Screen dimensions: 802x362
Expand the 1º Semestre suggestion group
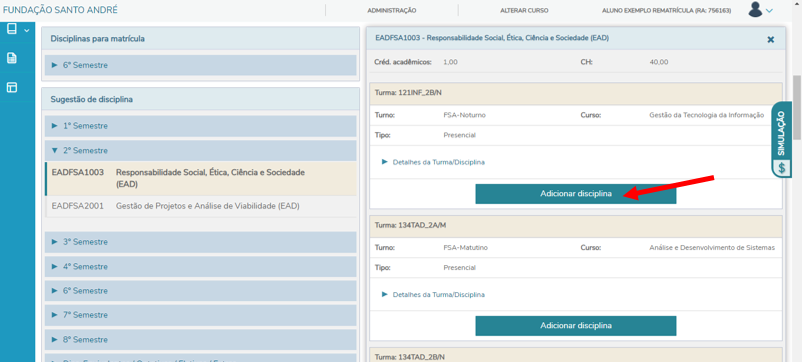(200, 126)
